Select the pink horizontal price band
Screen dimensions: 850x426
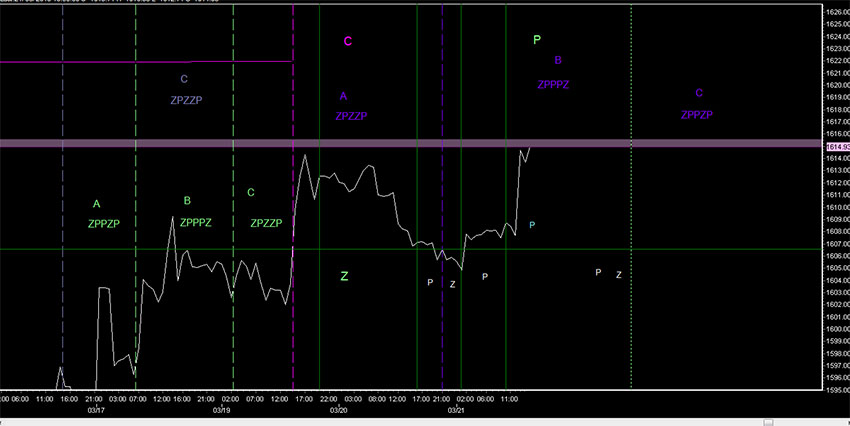(x=400, y=144)
